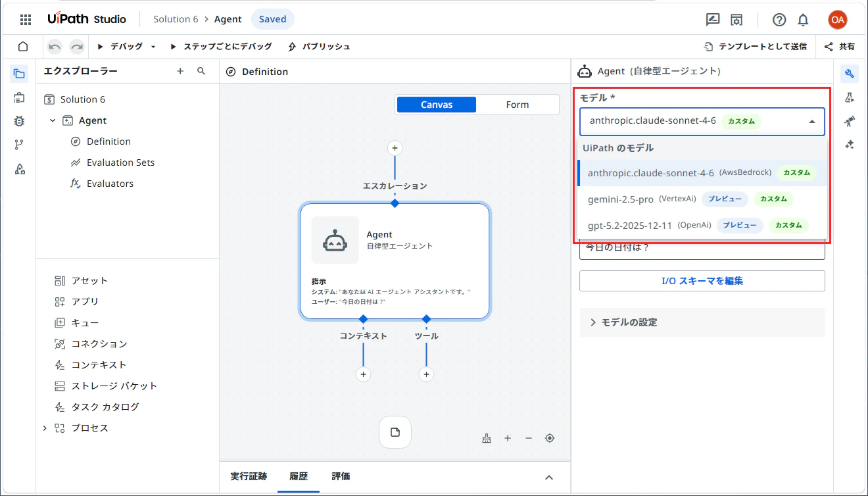
Task: Redo the last change
Action: (x=77, y=47)
